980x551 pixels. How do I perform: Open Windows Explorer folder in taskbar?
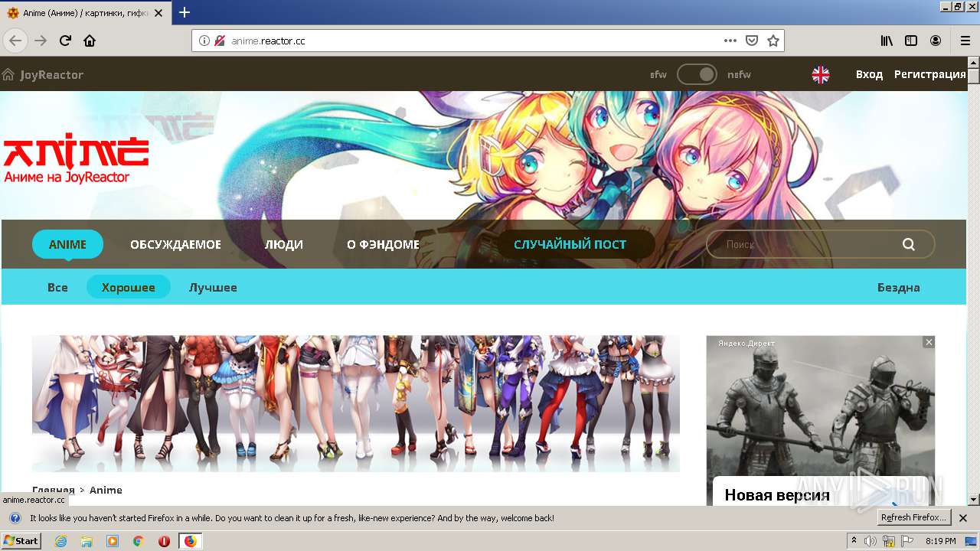(87, 541)
